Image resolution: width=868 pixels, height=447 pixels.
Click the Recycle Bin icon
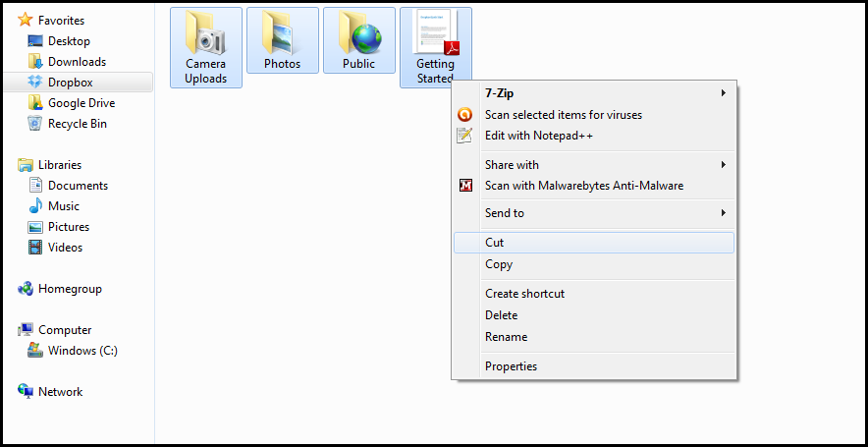coord(35,123)
